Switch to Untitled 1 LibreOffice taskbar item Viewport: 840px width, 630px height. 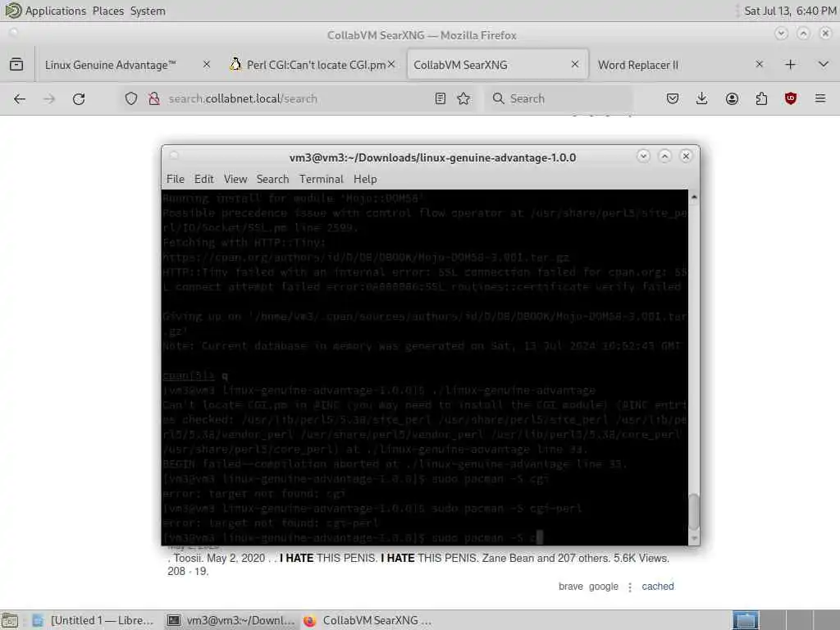coord(92,620)
